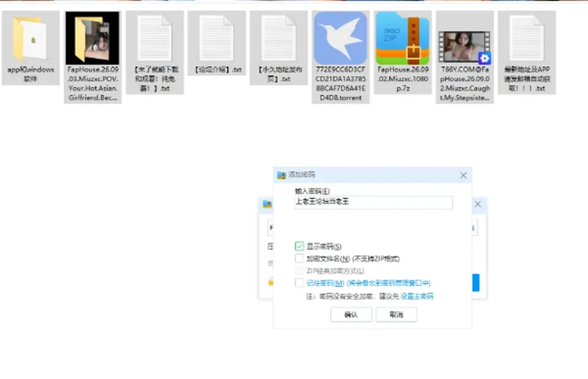Select the 【来了就能下载和观看！纯免费！】.txt file

(x=155, y=53)
